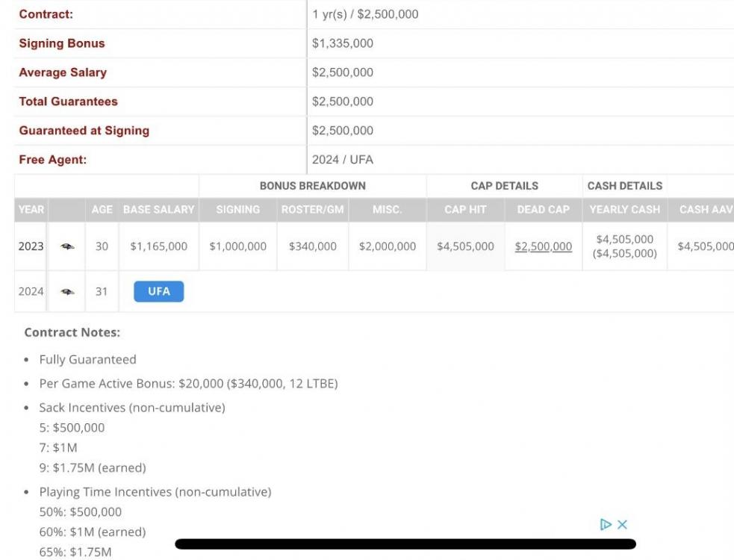Click the MISC. column header
734x560 pixels.
387,210
